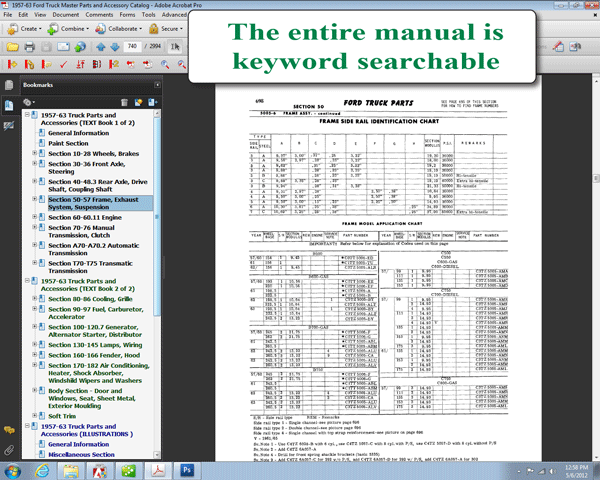Open the ILLUSTRATIONS book bookmark
Screen dimensions: 600x480
coord(87,430)
